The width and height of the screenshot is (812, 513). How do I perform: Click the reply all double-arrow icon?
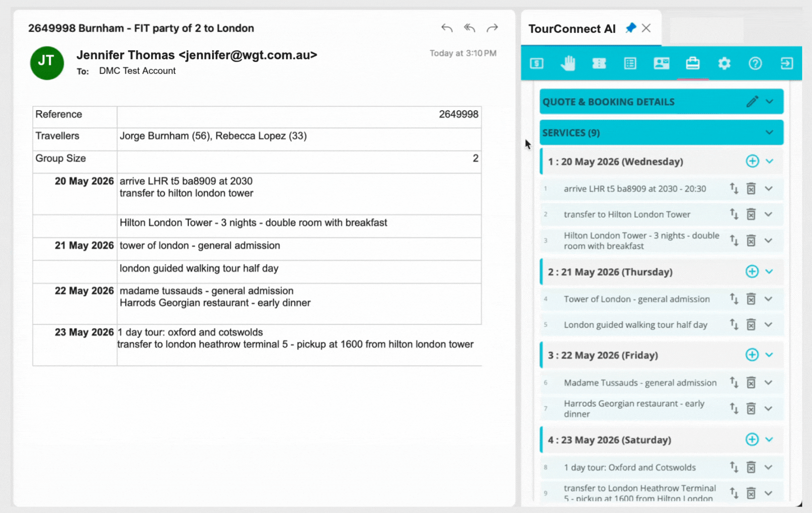point(469,28)
